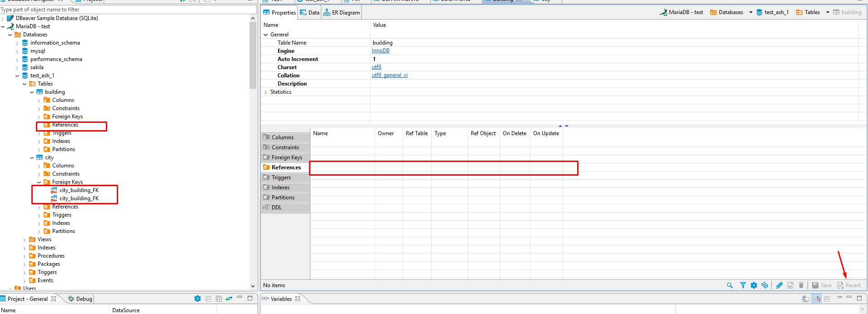Follow the utf8 charset link
This screenshot has width=868, height=314.
[376, 67]
